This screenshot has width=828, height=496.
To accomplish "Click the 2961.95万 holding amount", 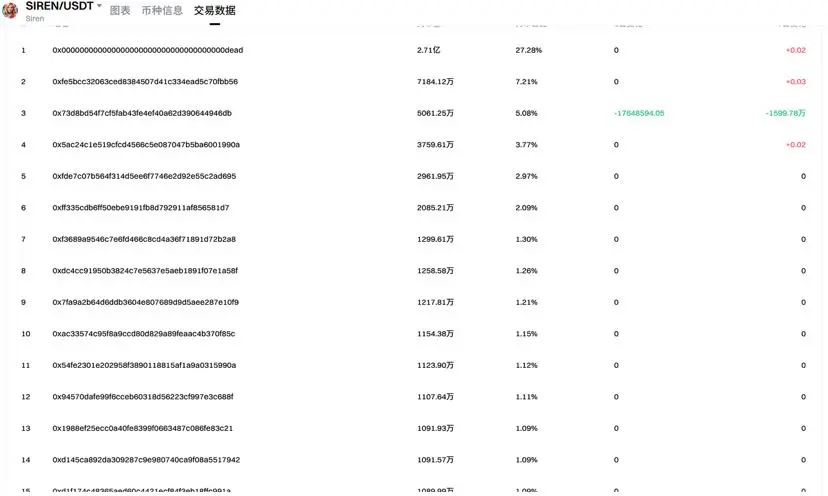I will pyautogui.click(x=435, y=176).
